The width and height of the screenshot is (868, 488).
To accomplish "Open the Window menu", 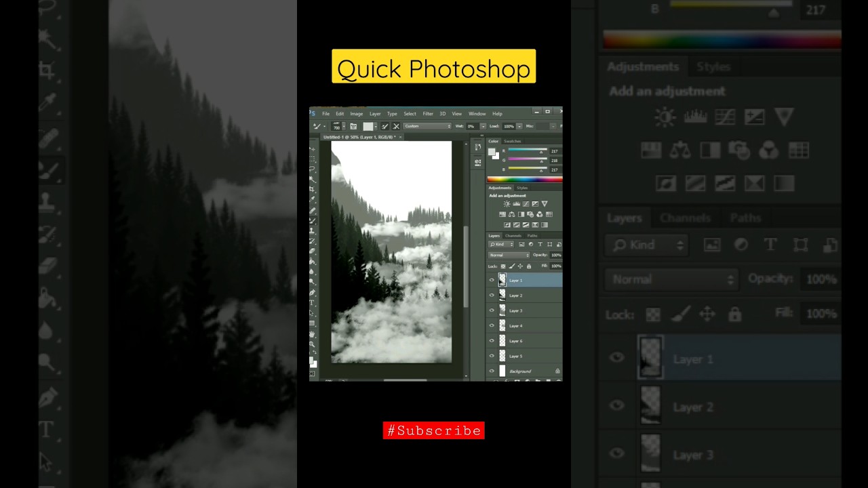I will point(477,114).
